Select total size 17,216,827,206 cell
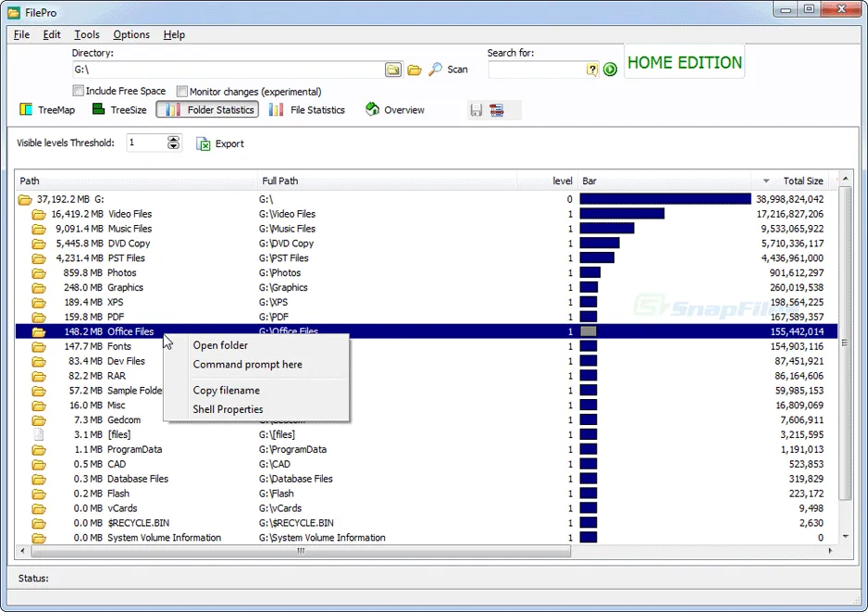This screenshot has width=868, height=612. coord(790,214)
